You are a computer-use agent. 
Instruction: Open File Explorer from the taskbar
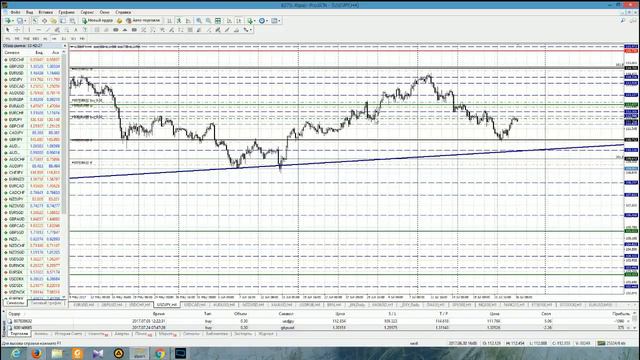(x=57, y=353)
